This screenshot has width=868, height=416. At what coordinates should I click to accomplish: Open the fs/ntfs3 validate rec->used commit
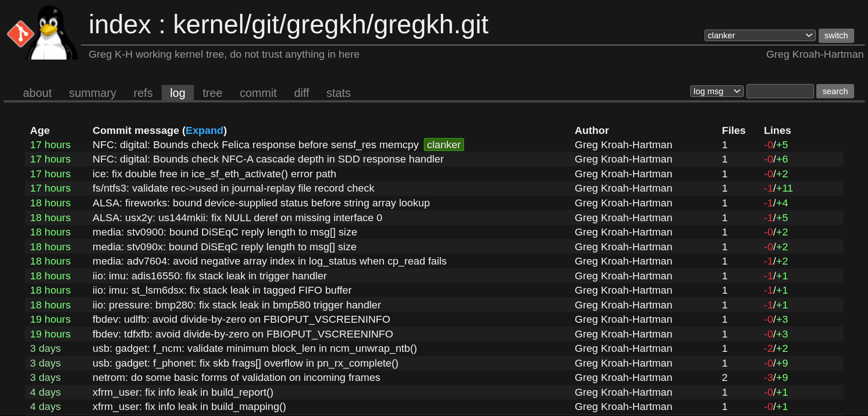[x=233, y=188]
